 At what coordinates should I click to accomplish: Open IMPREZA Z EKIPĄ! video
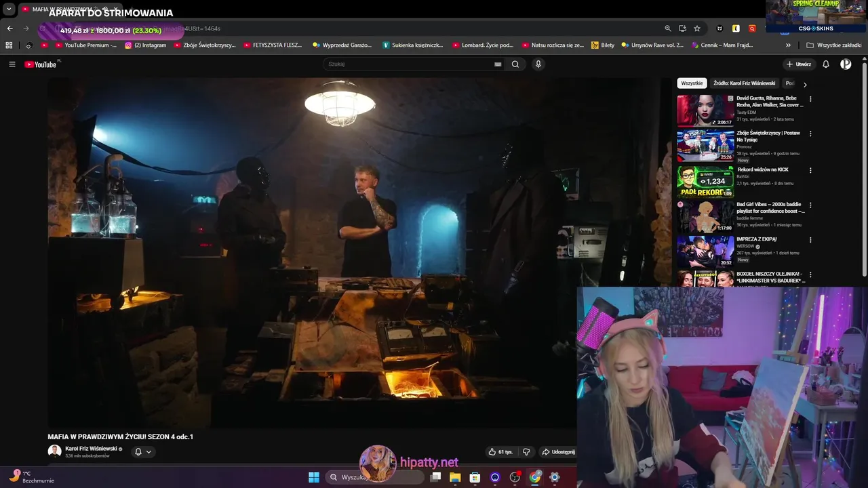[x=705, y=251]
